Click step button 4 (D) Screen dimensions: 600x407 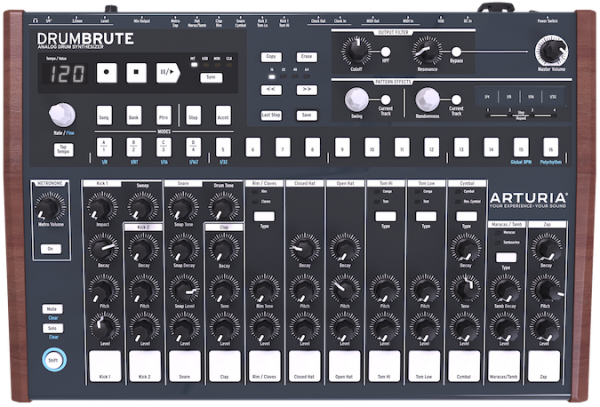[193, 148]
